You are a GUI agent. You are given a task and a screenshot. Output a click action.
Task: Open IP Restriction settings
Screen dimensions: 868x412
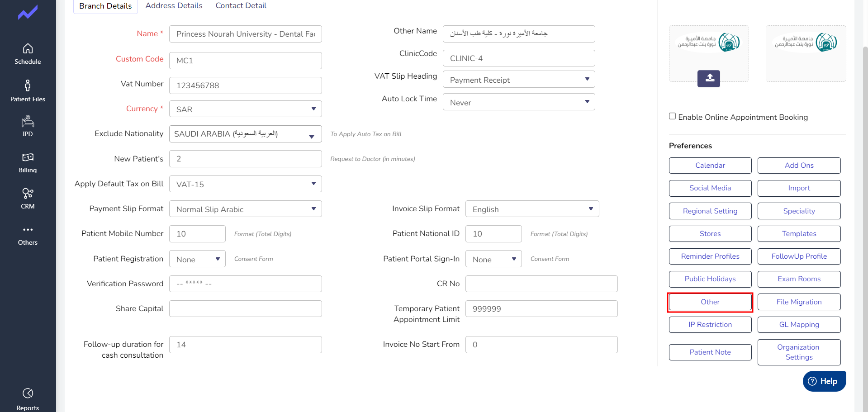point(710,325)
